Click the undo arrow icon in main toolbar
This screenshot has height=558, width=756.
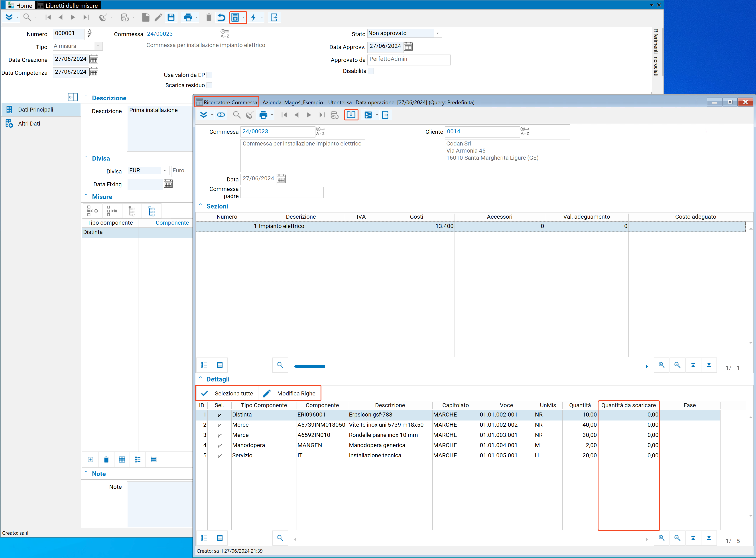[x=221, y=18]
